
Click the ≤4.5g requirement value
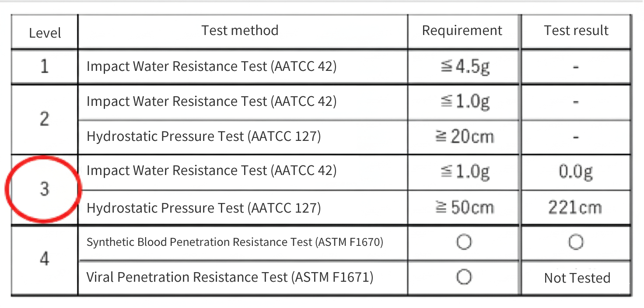click(464, 67)
